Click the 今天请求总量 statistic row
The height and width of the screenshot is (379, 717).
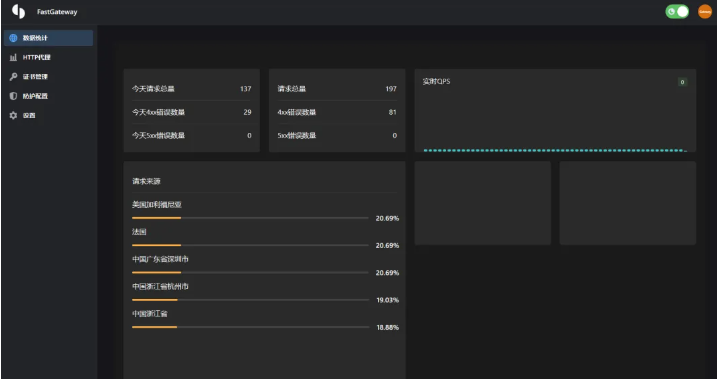(x=192, y=89)
